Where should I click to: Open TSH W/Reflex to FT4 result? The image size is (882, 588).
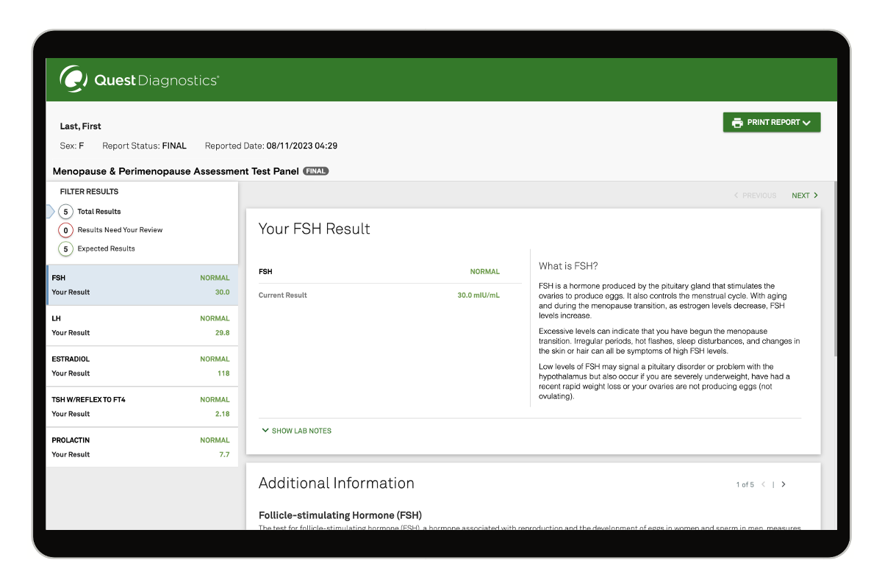pyautogui.click(x=141, y=406)
